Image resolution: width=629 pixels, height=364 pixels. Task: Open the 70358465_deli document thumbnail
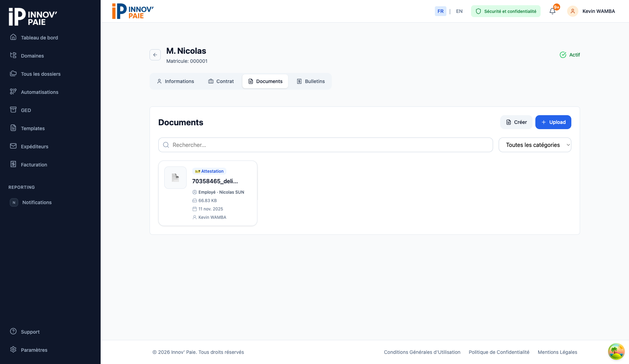tap(175, 178)
